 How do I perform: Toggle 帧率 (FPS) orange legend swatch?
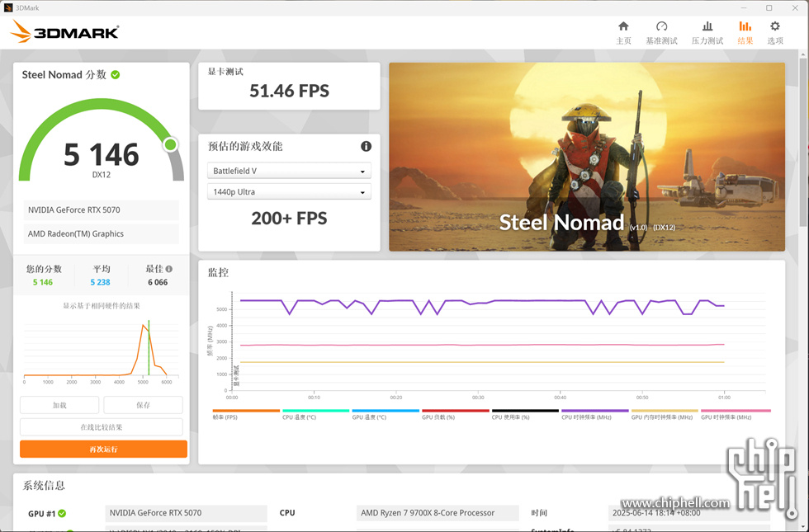click(x=246, y=411)
